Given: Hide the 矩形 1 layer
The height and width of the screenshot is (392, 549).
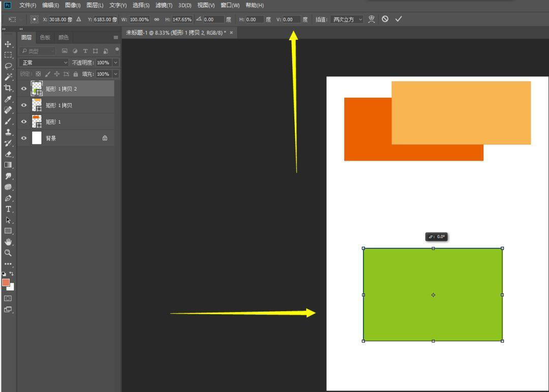Looking at the screenshot, I should tap(24, 122).
